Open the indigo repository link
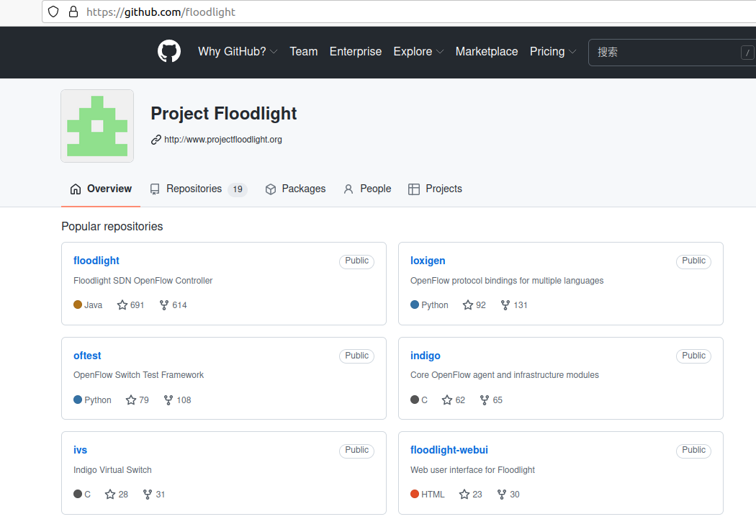 point(426,356)
